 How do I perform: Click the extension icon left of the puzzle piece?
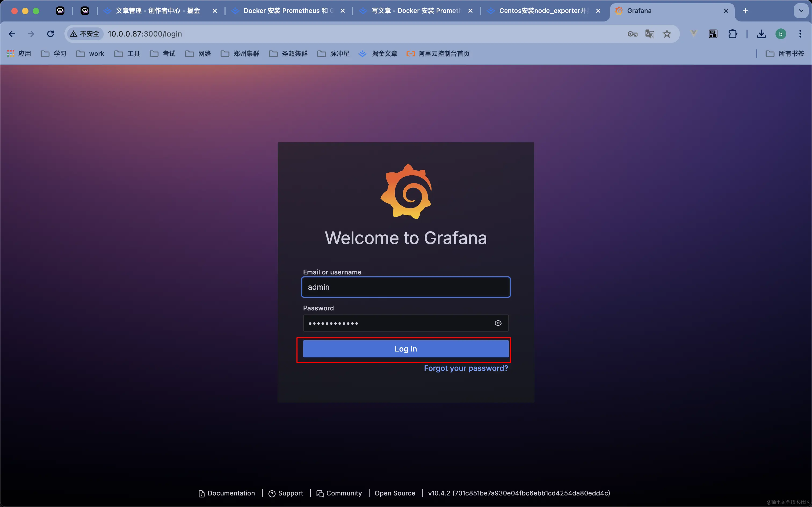(x=713, y=34)
